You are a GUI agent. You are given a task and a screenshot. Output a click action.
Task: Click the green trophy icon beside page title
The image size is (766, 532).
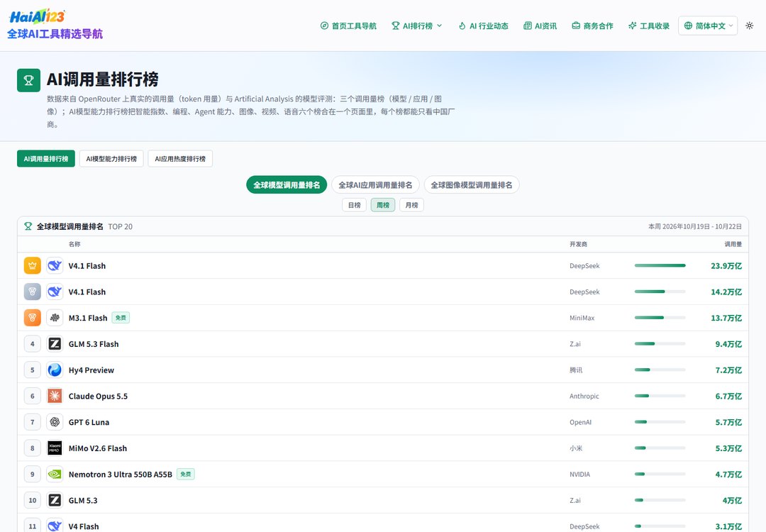coord(29,80)
